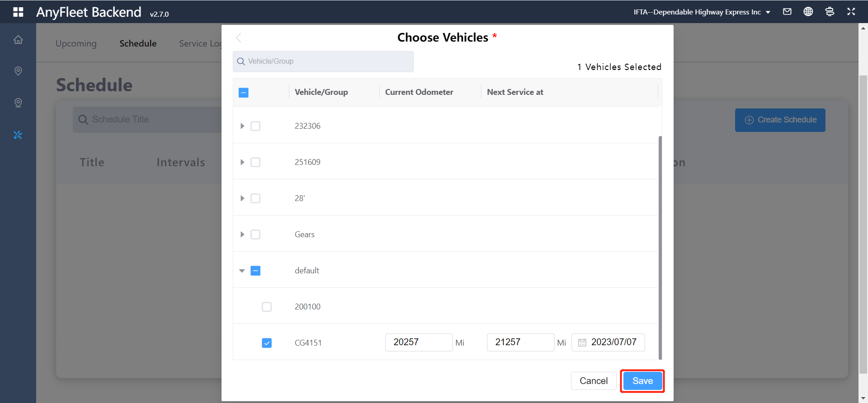The image size is (868, 403).
Task: Open the home icon in sidebar
Action: (x=18, y=40)
